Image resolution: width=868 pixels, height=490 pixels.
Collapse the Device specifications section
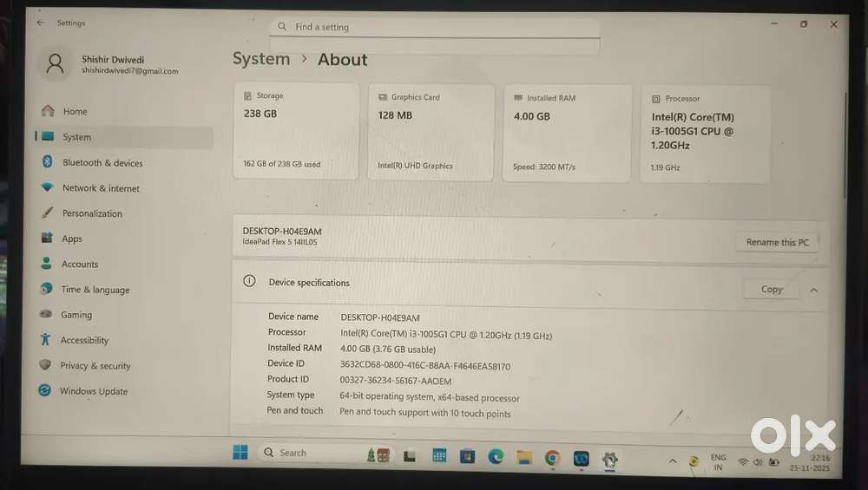(813, 291)
